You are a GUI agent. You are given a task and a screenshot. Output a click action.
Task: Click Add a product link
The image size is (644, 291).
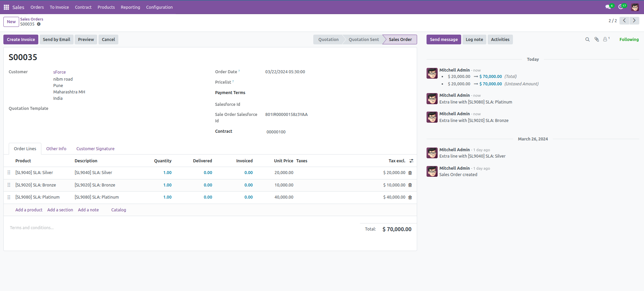(29, 210)
